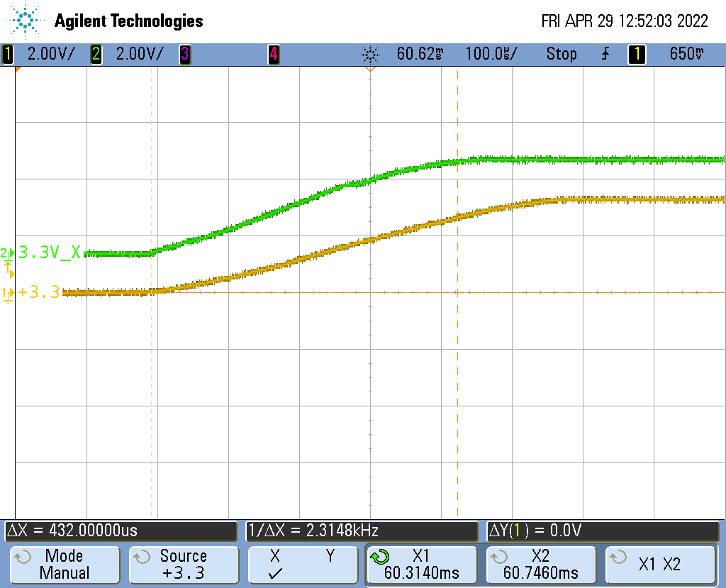Click the snowflake delay indicator icon
This screenshot has width=726, height=588.
370,54
